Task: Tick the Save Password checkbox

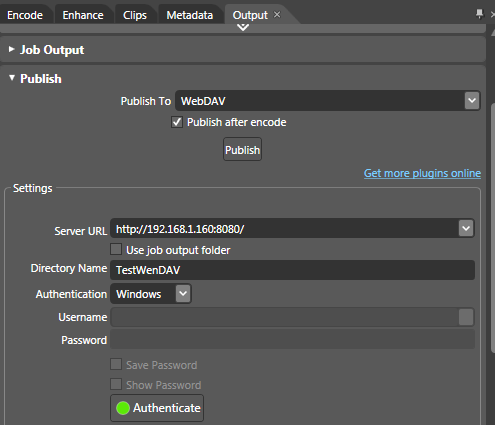Action: [116, 364]
